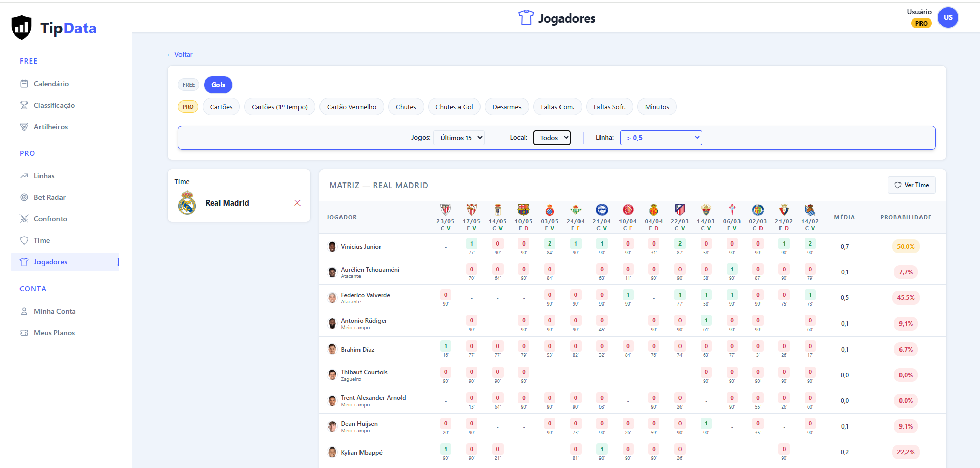Click the Barcelona crest column header

(523, 210)
